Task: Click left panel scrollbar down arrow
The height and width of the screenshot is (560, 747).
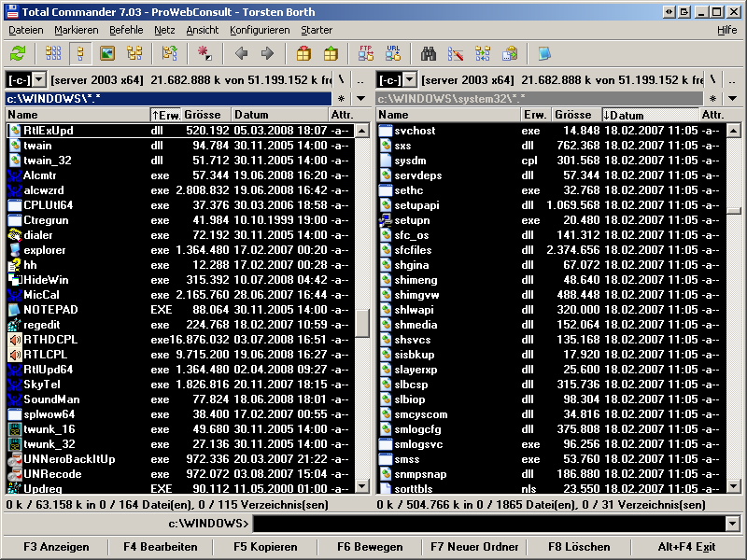Action: pos(362,486)
